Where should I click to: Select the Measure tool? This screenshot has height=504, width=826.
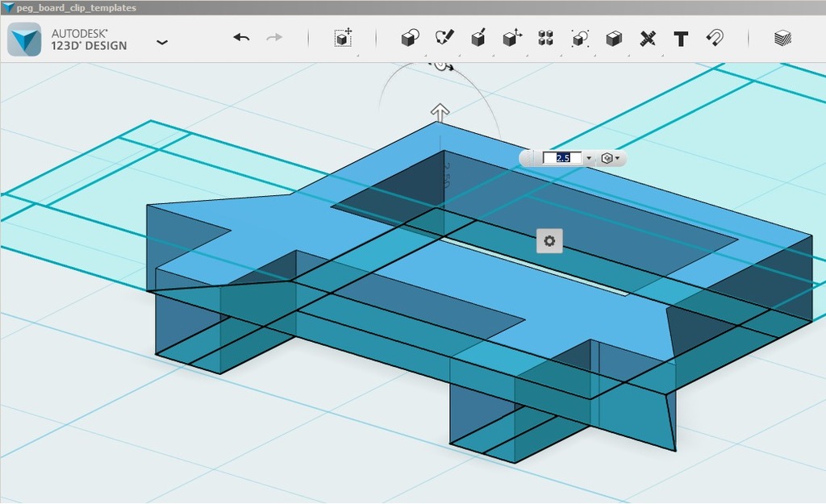[x=648, y=38]
